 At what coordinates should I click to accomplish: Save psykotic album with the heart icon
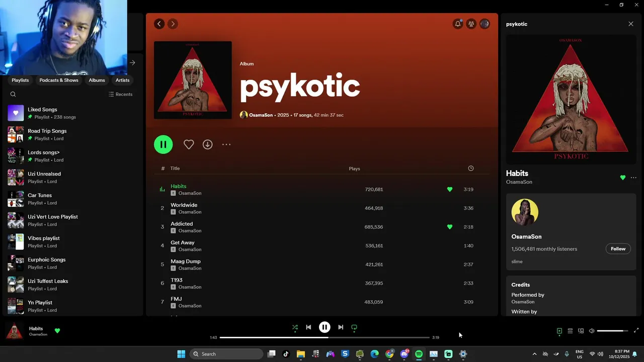[x=189, y=144]
